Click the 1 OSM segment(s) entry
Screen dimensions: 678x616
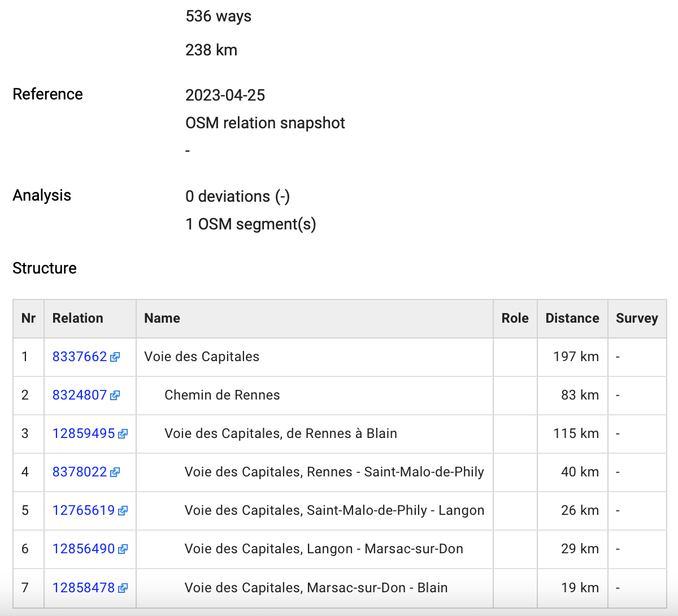click(250, 224)
